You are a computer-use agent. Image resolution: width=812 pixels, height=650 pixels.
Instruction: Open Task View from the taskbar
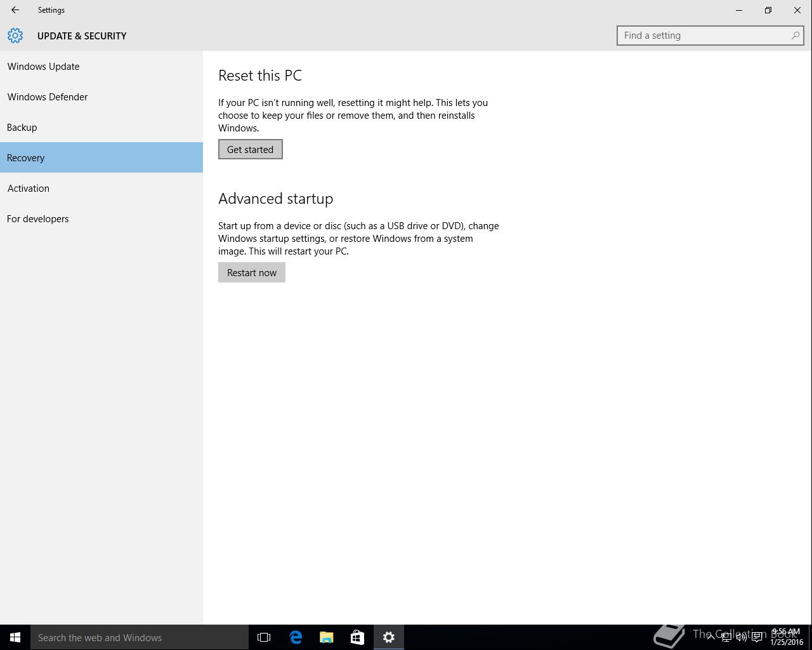pos(264,637)
